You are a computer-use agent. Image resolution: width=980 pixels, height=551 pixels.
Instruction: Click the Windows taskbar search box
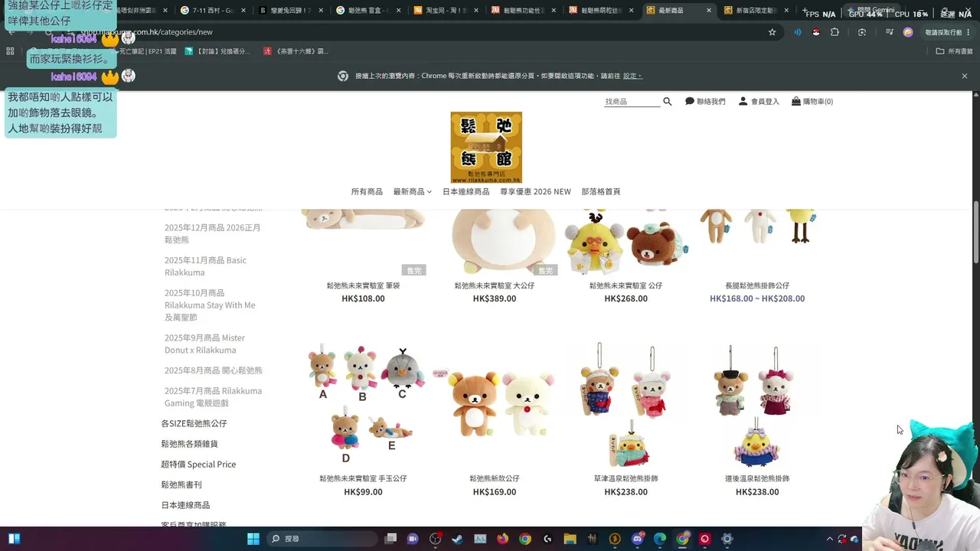[322, 539]
